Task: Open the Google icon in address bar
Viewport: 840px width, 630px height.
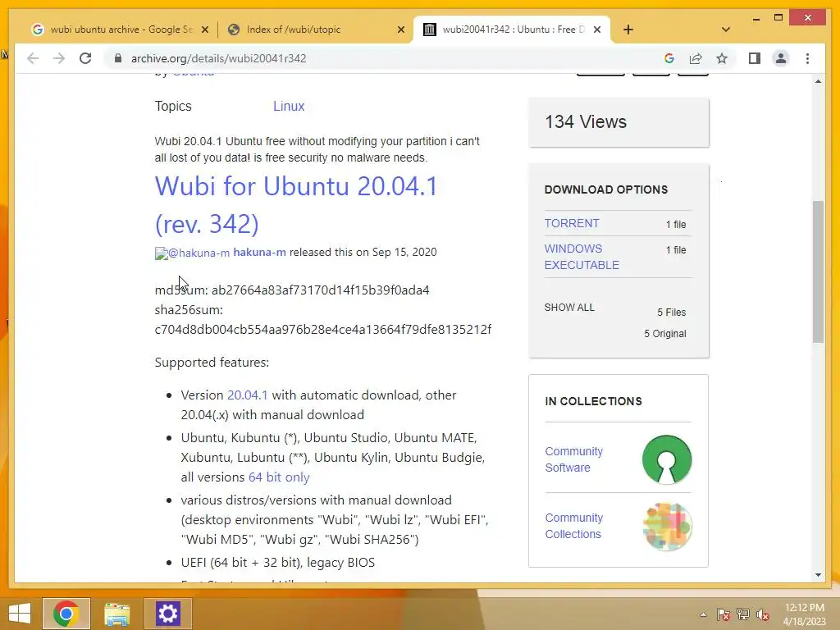Action: (669, 58)
